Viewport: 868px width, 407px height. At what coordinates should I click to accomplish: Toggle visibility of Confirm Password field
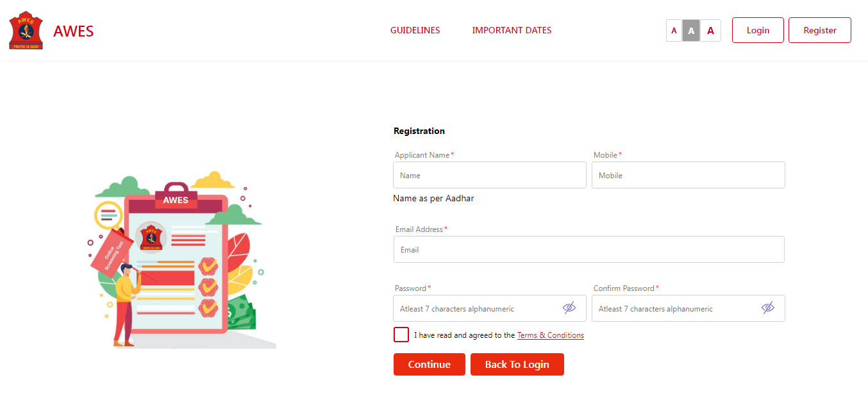[767, 308]
